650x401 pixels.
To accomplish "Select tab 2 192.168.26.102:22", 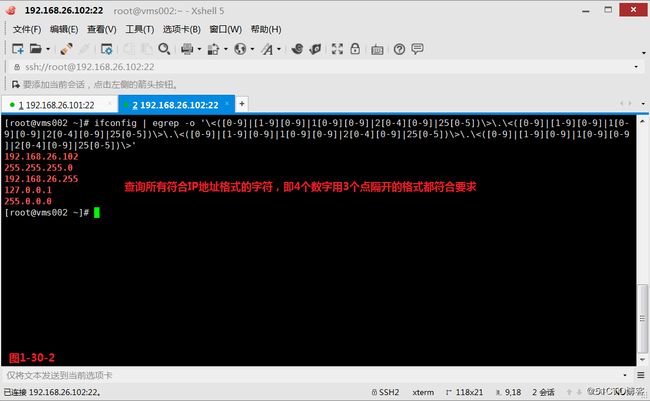I will coord(175,105).
